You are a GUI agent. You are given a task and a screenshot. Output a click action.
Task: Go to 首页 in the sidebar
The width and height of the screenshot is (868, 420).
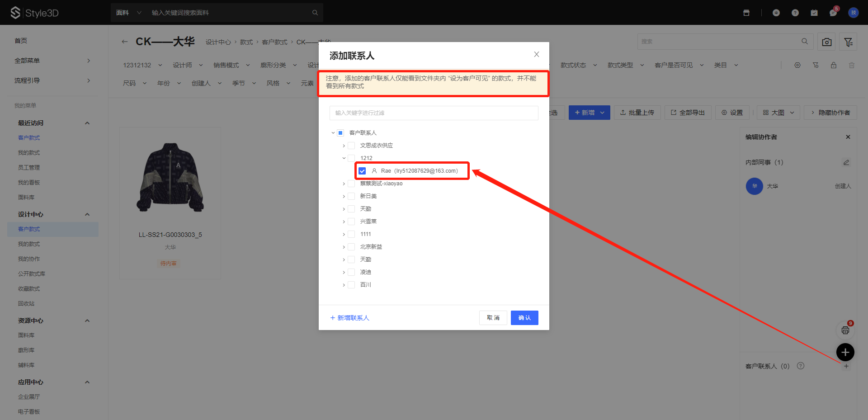point(21,41)
